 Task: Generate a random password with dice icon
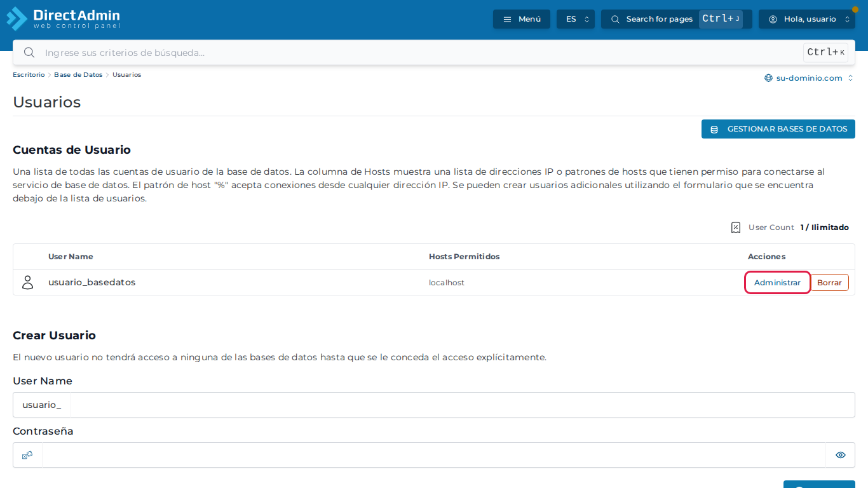tap(27, 455)
